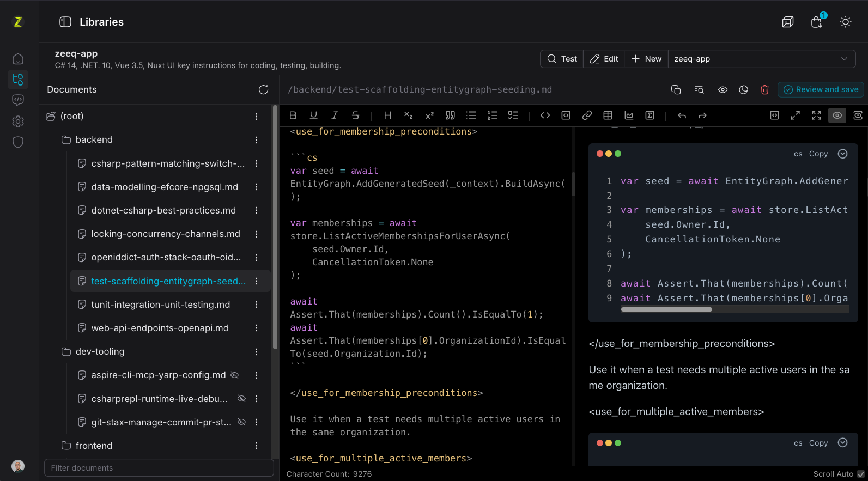Delete document with red trash icon

pos(764,90)
